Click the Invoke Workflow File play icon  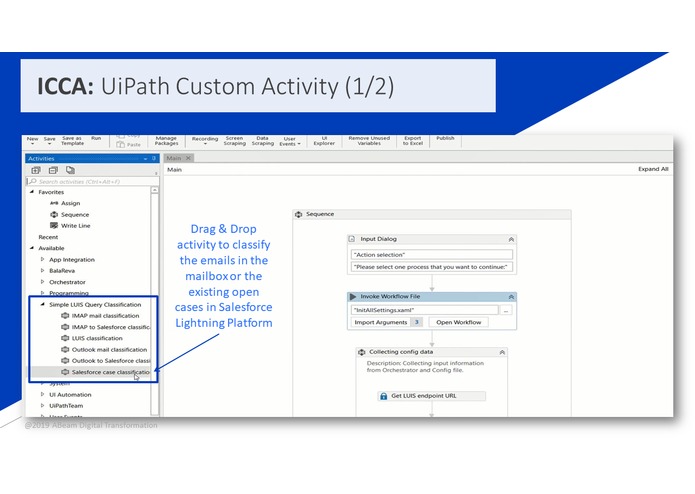point(353,296)
